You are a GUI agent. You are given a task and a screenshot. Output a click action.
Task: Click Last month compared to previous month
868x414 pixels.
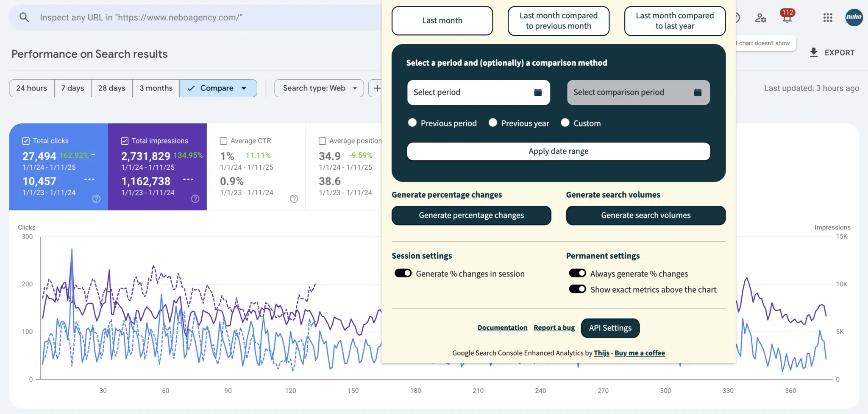pos(559,21)
